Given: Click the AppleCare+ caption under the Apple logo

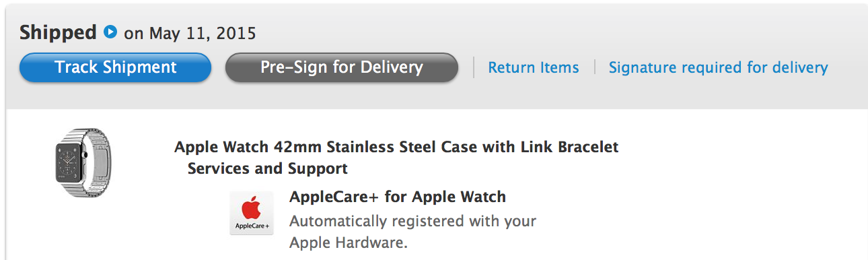Looking at the screenshot, I should click(x=251, y=226).
